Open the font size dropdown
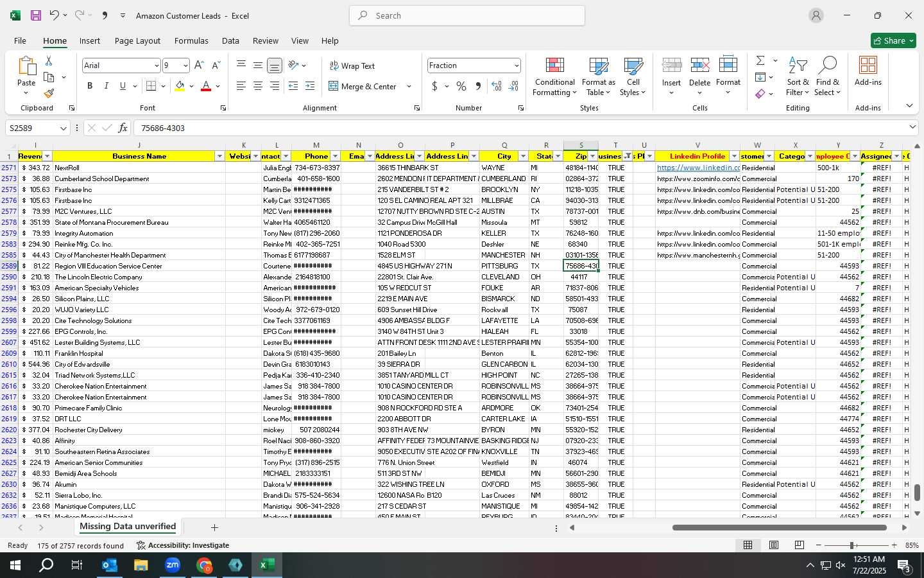This screenshot has width=924, height=578. click(x=185, y=66)
